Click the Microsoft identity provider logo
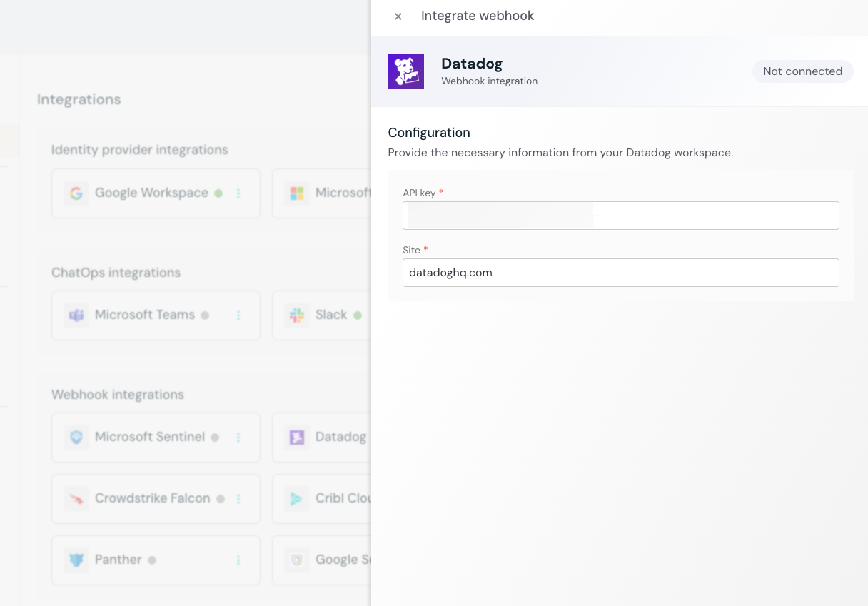The image size is (868, 606). click(x=297, y=193)
